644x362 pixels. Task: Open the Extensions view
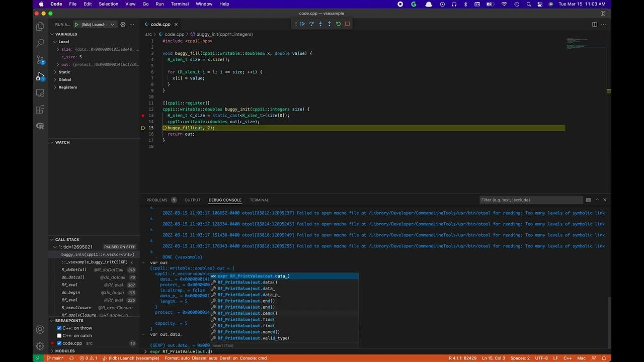pos(40,110)
